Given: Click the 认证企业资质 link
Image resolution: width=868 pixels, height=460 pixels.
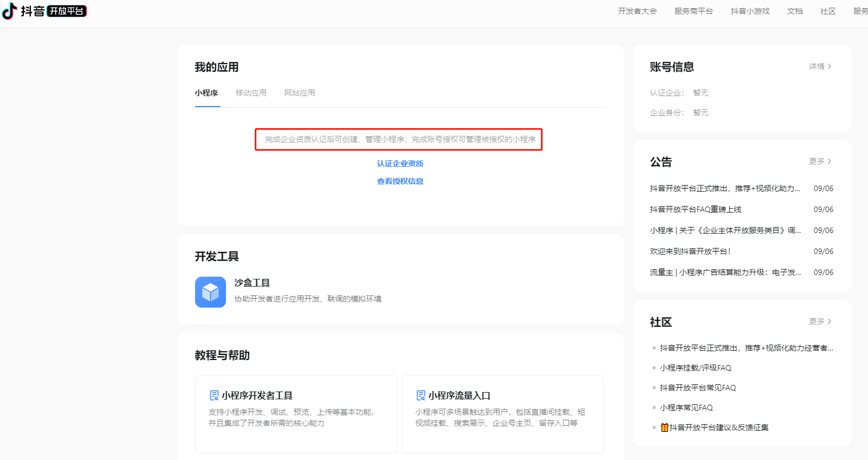Looking at the screenshot, I should [400, 163].
